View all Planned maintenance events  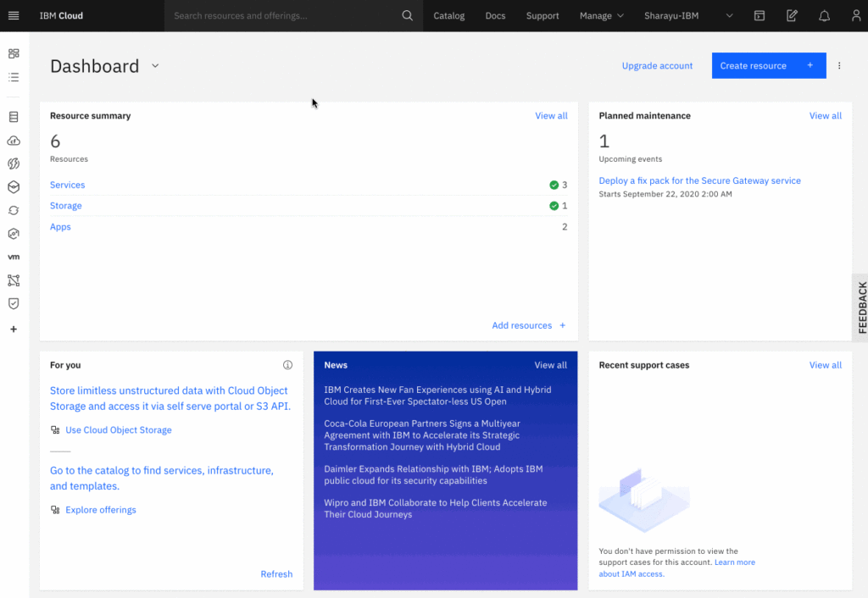point(826,115)
